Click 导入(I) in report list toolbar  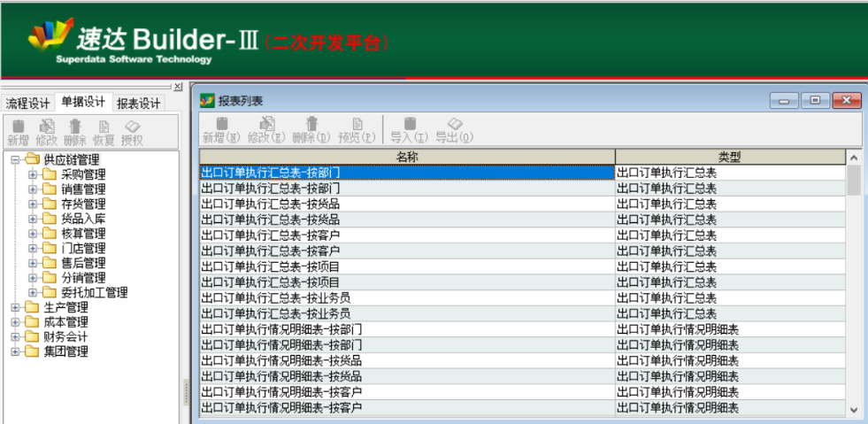click(x=410, y=131)
